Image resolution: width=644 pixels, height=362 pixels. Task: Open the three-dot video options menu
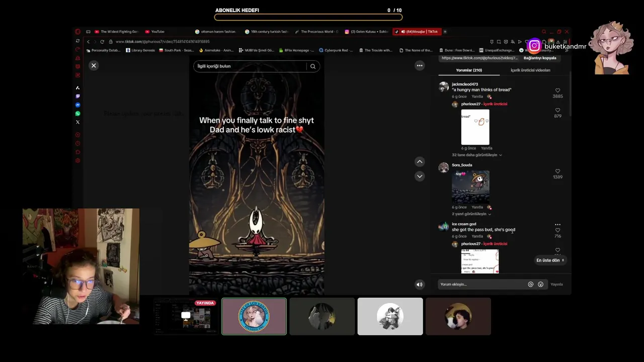[420, 66]
